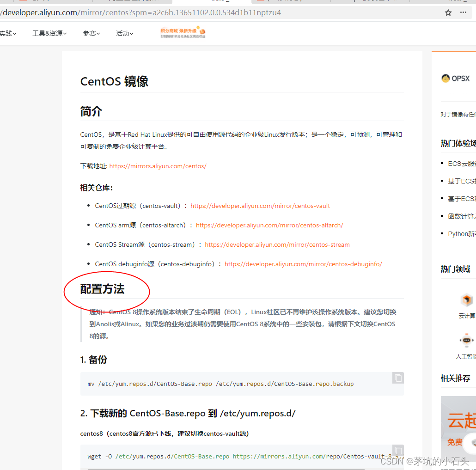Open the mirrors.aliyun.com/centos download link
The height and width of the screenshot is (470, 476).
[x=158, y=166]
